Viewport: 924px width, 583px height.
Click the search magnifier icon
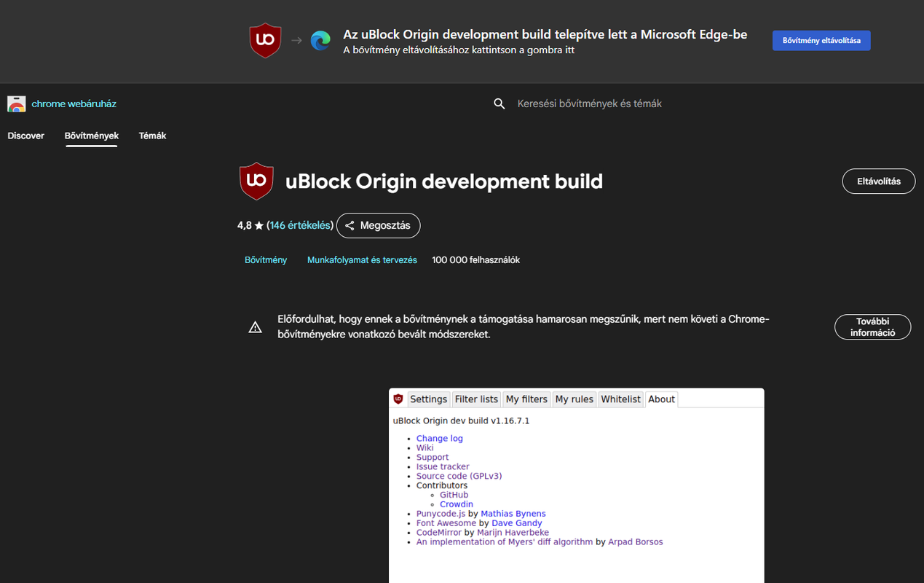[499, 103]
